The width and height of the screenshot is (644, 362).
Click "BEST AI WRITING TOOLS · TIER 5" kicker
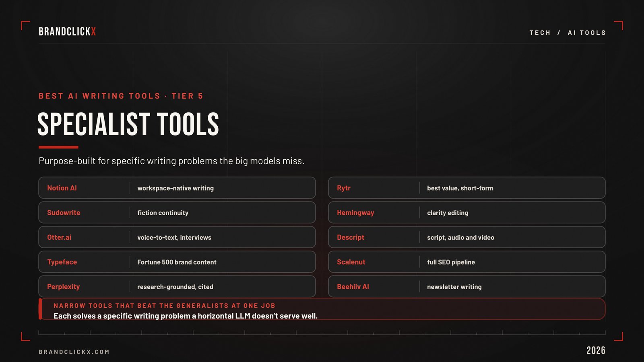pyautogui.click(x=121, y=96)
